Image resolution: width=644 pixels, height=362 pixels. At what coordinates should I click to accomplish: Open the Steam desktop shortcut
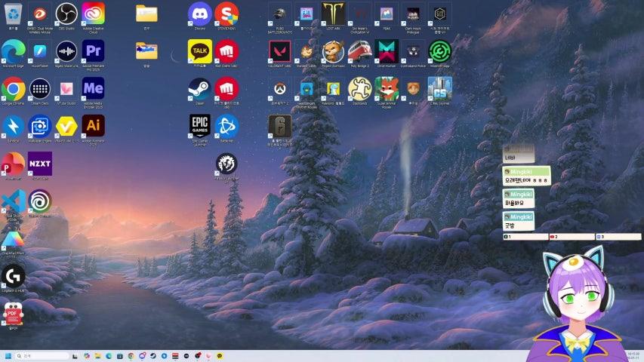pos(199,89)
